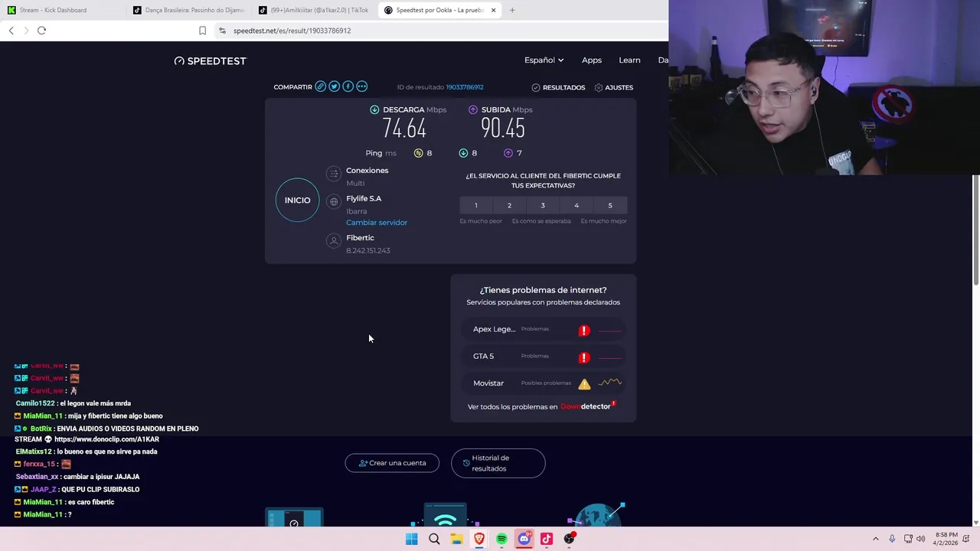Viewport: 980px width, 551px height.
Task: Copy result link via share link icon
Action: [x=320, y=86]
